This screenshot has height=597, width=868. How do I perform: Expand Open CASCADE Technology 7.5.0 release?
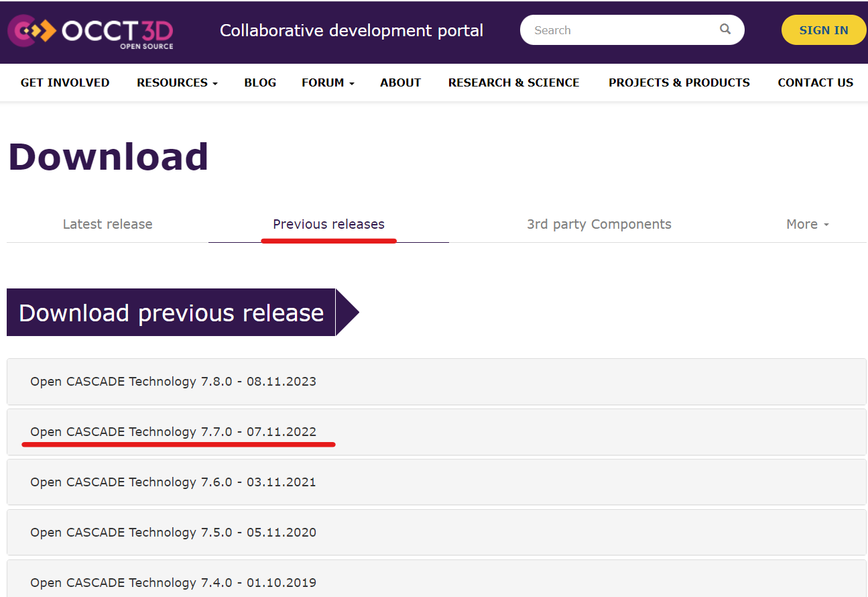pyautogui.click(x=436, y=533)
